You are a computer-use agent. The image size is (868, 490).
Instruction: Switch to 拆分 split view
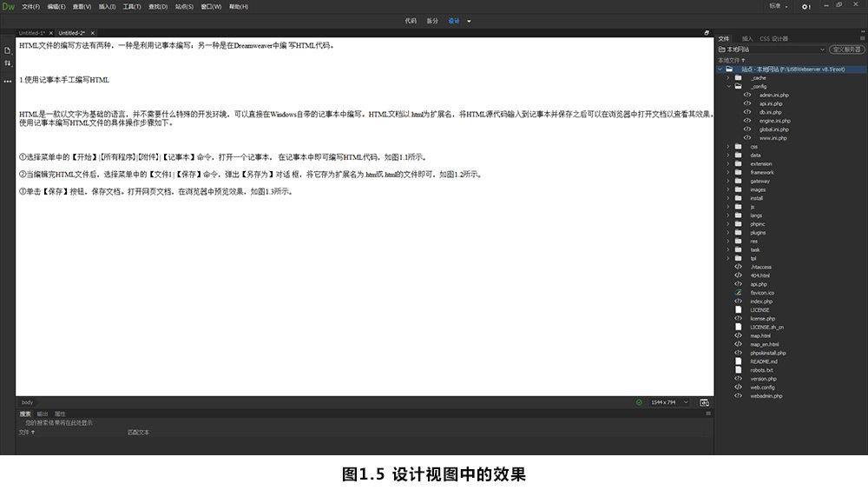pos(431,21)
